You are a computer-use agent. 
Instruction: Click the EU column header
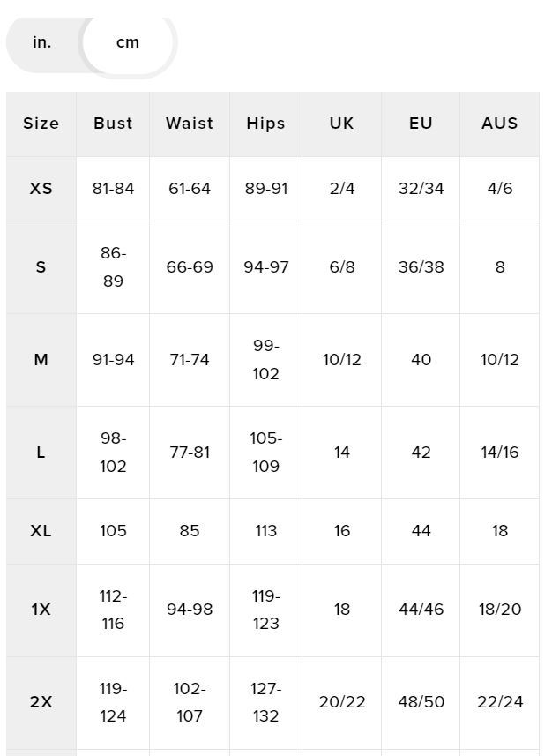tap(421, 124)
